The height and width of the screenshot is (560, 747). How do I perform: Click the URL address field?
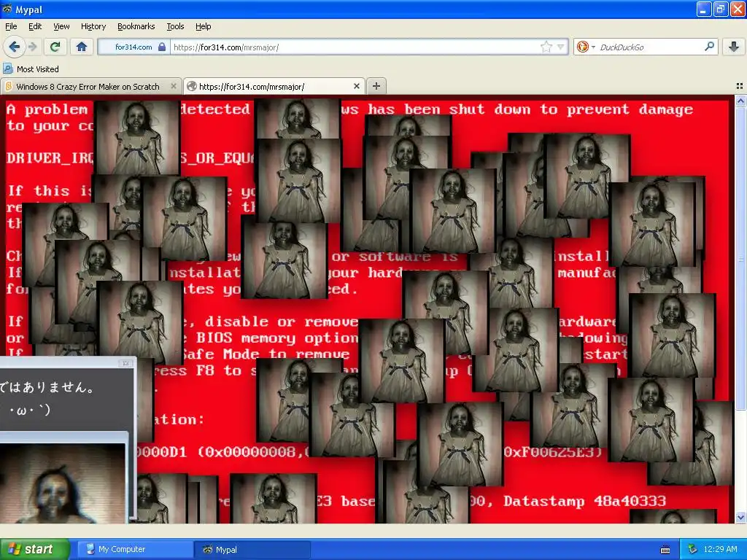click(x=355, y=47)
